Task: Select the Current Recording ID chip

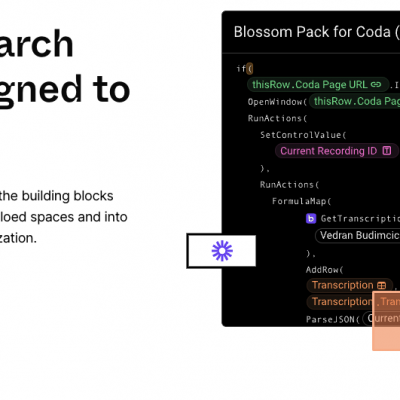Action: (337, 151)
